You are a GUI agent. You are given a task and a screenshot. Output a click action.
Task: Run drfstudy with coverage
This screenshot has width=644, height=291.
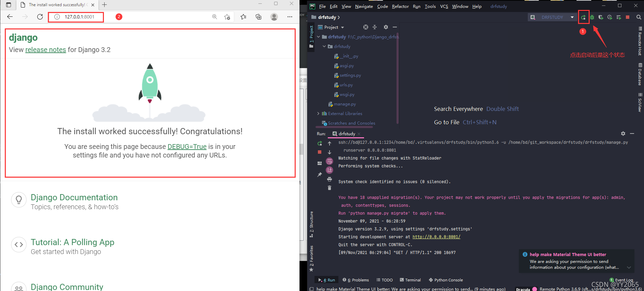(601, 17)
